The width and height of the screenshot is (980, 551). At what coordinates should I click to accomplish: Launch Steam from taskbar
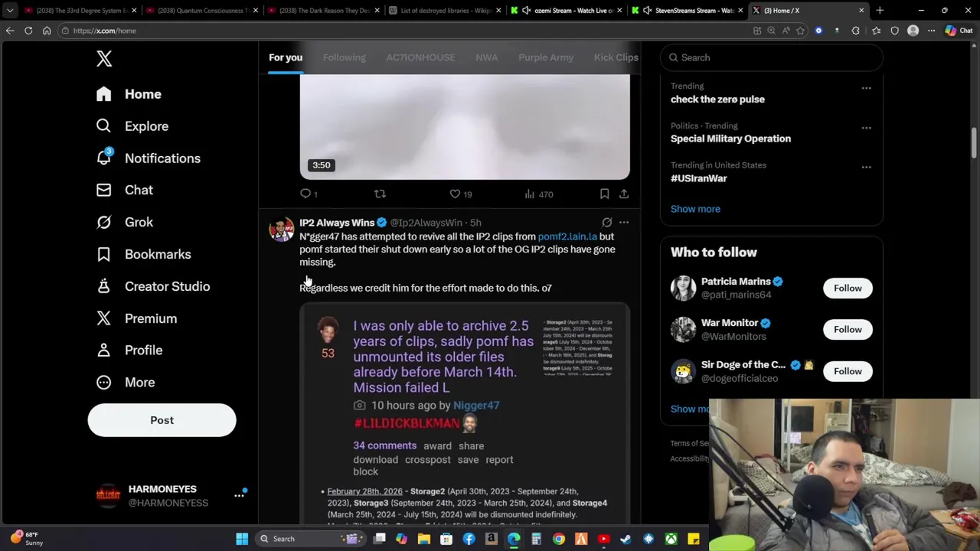coord(626,539)
